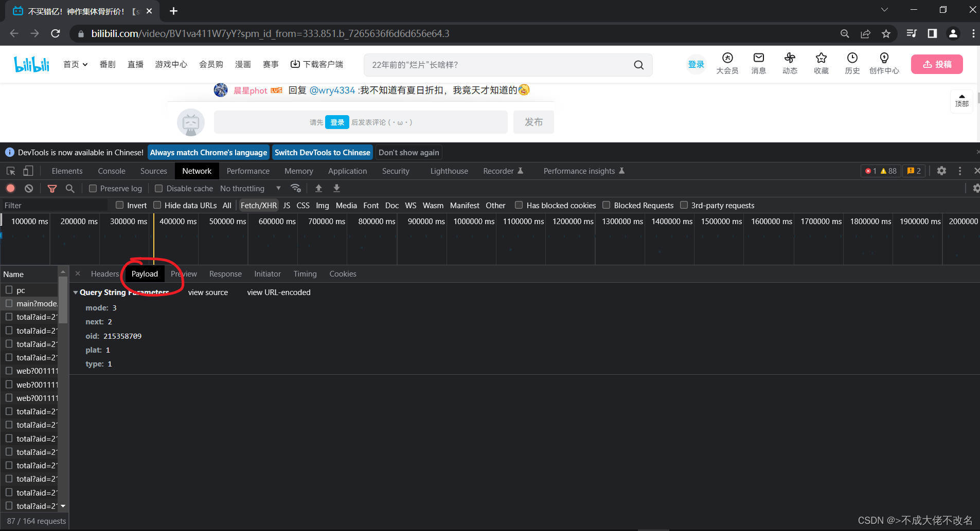Check Blocked Requests checkbox
980x531 pixels.
[x=607, y=205]
